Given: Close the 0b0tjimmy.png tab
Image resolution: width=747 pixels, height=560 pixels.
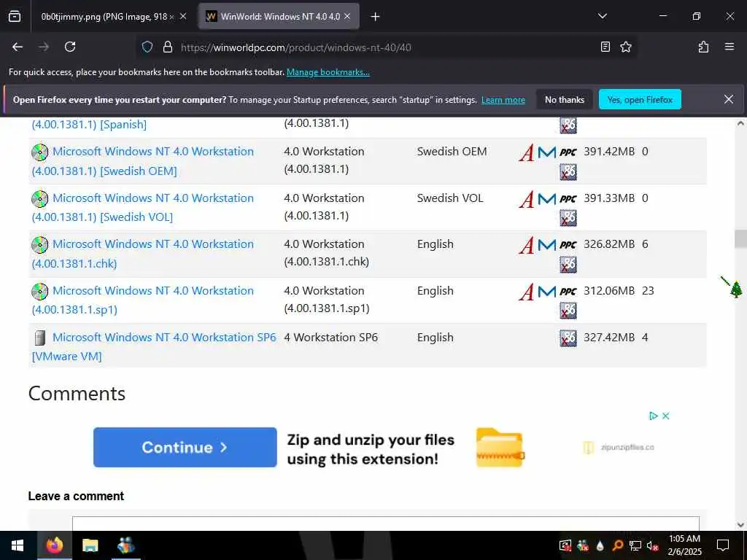Looking at the screenshot, I should pyautogui.click(x=183, y=17).
